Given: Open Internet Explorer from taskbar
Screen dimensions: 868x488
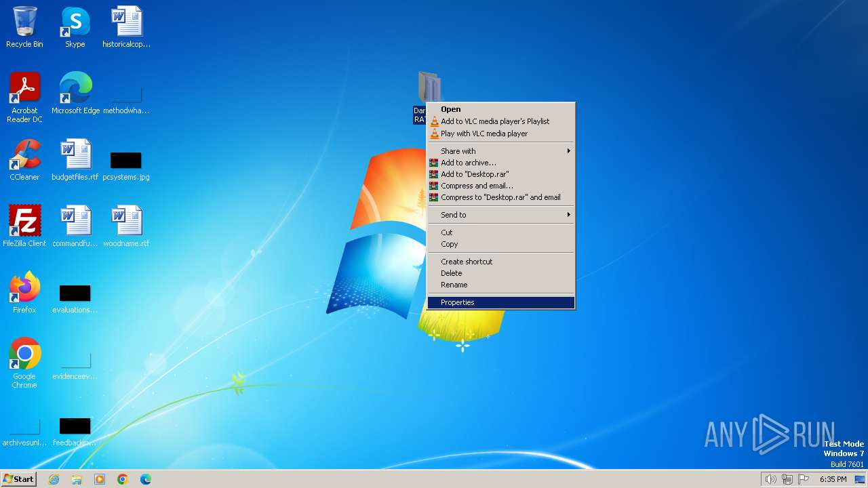Looking at the screenshot, I should 54,479.
